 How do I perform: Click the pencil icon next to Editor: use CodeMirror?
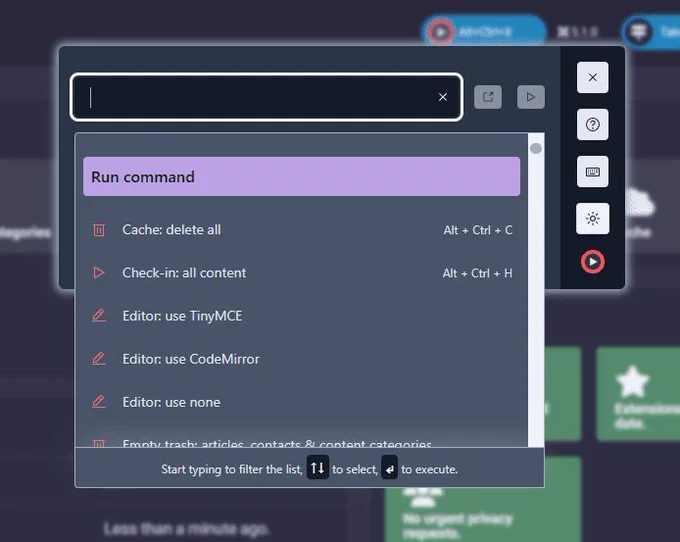99,359
